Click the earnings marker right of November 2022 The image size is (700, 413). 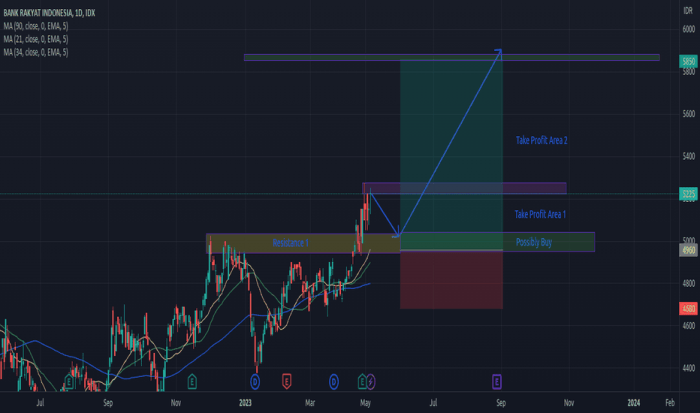pyautogui.click(x=192, y=381)
